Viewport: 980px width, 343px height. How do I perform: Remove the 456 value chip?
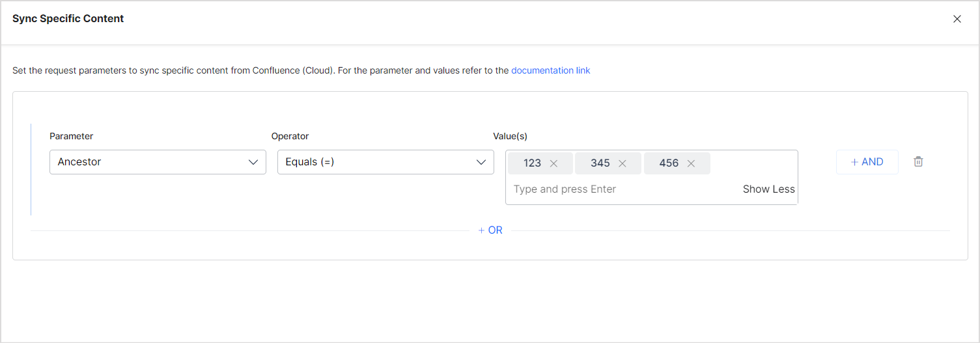click(691, 163)
